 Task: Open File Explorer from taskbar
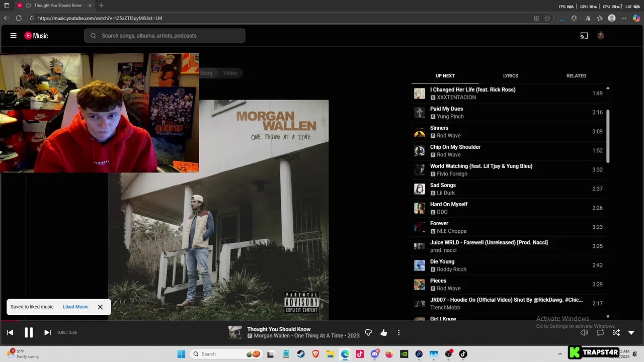(330, 354)
